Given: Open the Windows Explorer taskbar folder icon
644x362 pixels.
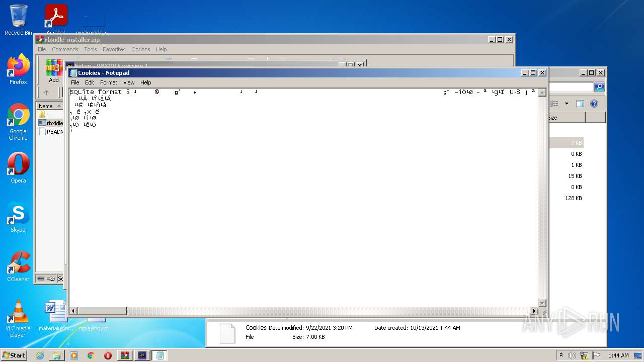Looking at the screenshot, I should [57, 355].
